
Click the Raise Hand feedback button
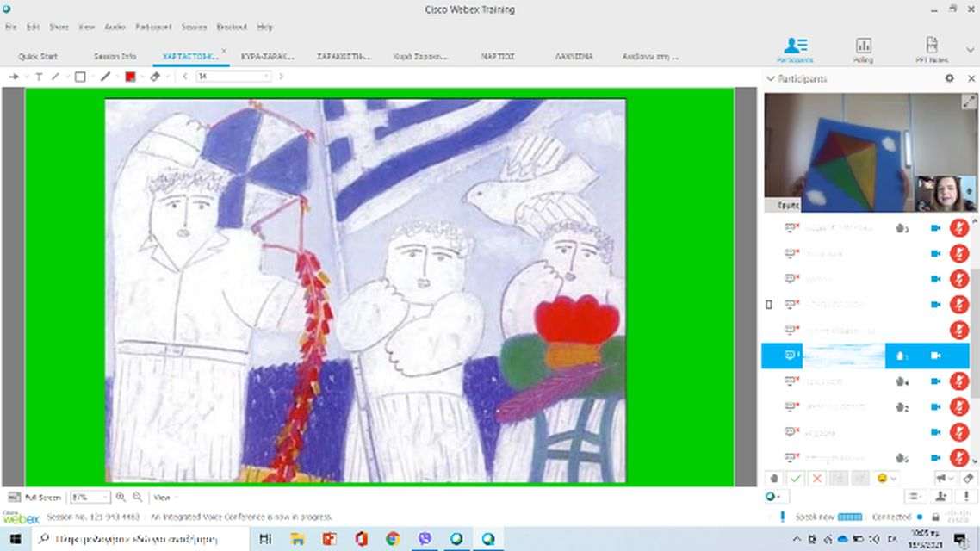pyautogui.click(x=774, y=479)
